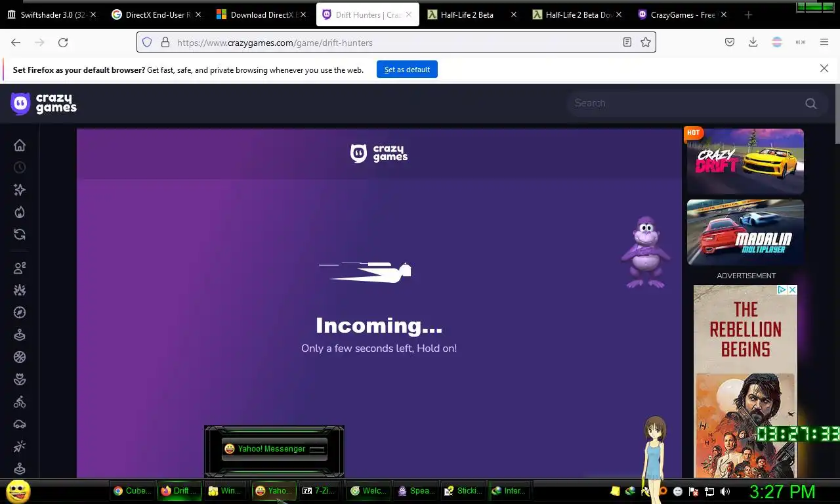Open two-player games icon in sidebar
Image resolution: width=840 pixels, height=504 pixels.
[20, 268]
